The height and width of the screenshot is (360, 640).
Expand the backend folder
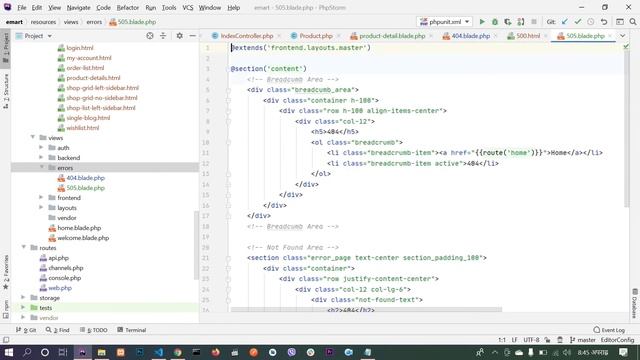tap(41, 158)
